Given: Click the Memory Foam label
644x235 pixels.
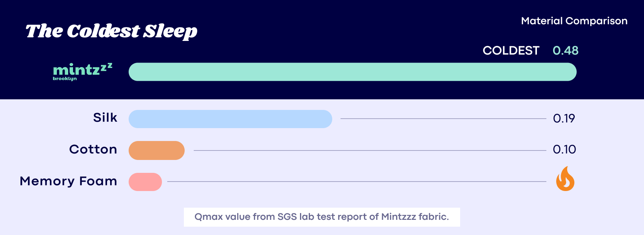Looking at the screenshot, I should click(x=68, y=181).
